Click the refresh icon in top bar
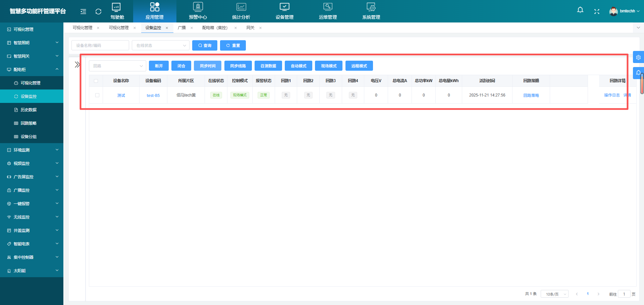Screen dimensions: 644x305 point(98,11)
